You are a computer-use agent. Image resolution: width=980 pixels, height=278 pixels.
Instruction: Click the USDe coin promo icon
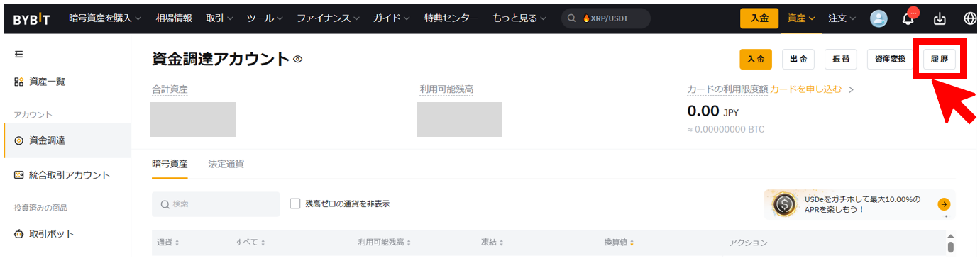coord(784,204)
